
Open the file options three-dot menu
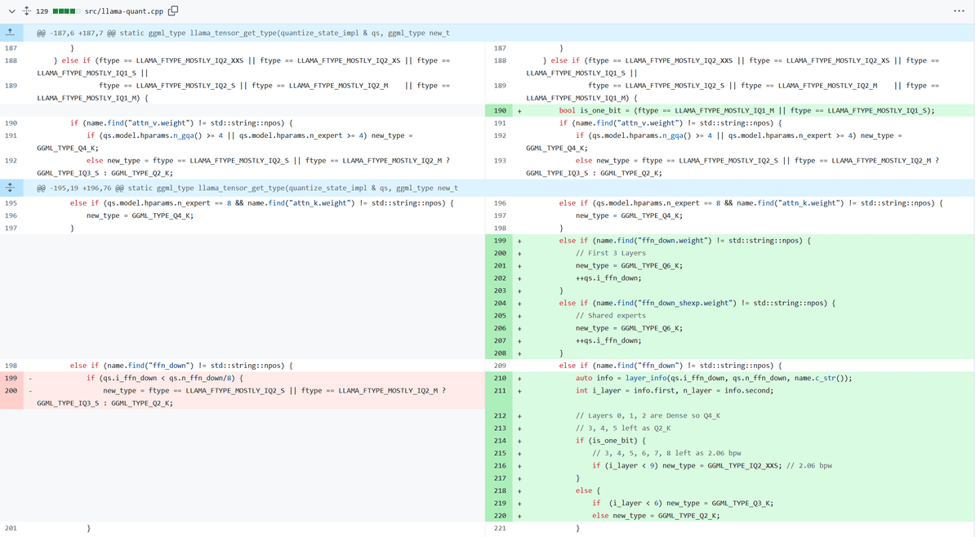959,11
